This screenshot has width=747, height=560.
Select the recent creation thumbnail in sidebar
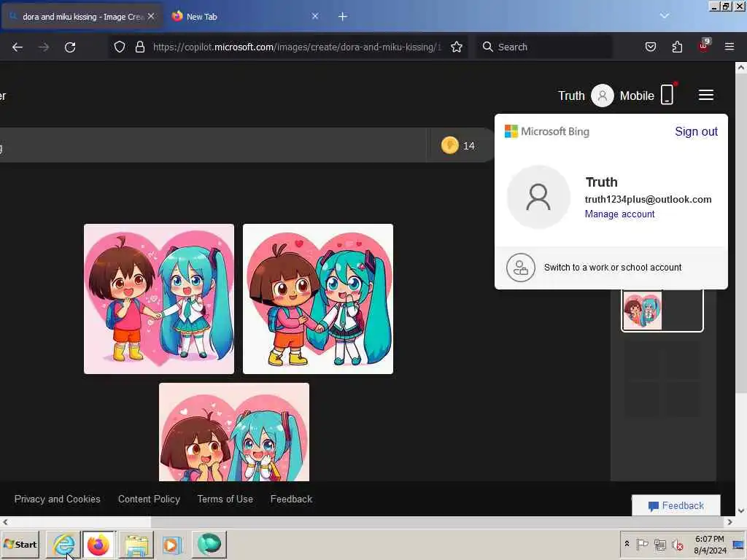coord(662,311)
